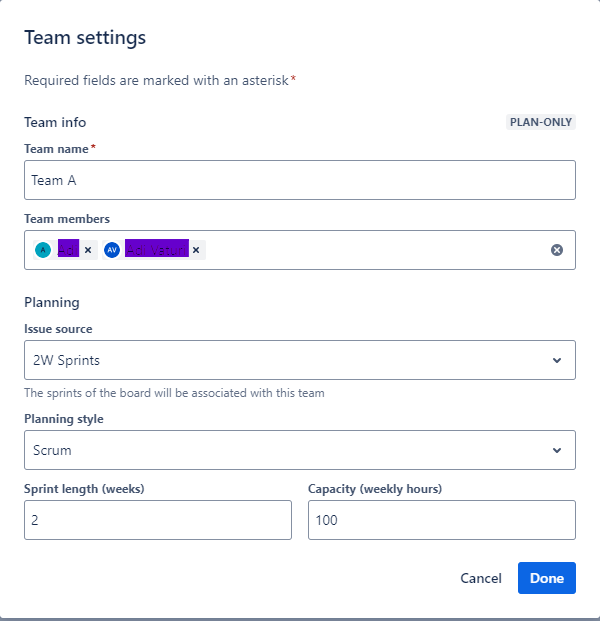Click the sprints of the board helper text
Image resolution: width=600 pixels, height=621 pixels.
tap(174, 393)
